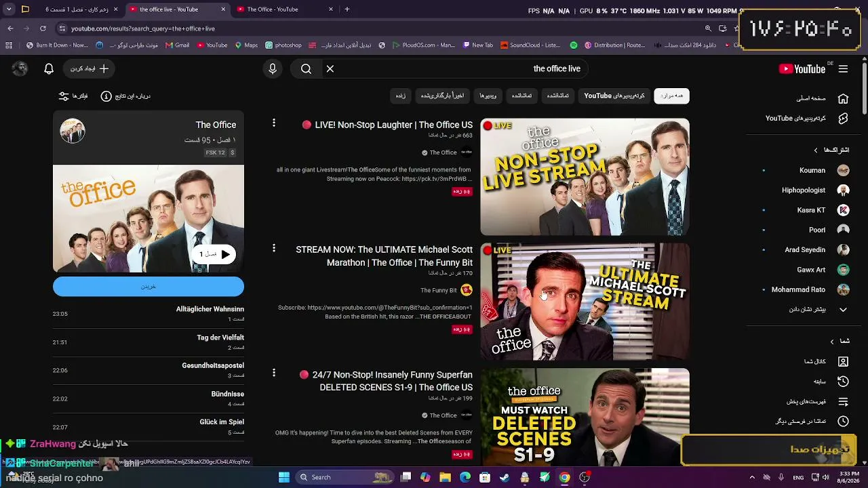Screen dimensions: 868x488
Task: Select the Videos filter chip
Action: pos(488,96)
